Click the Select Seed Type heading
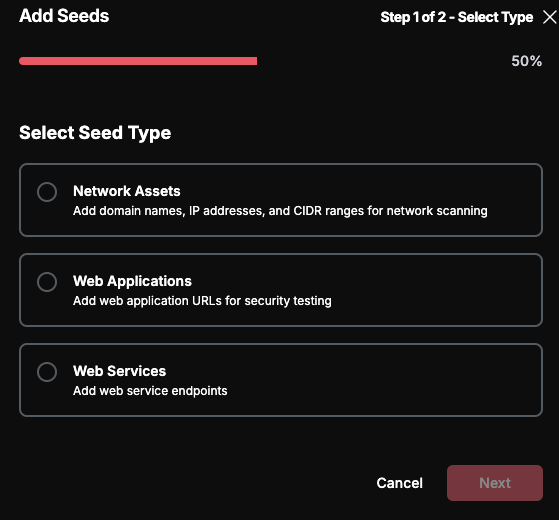 tap(95, 133)
